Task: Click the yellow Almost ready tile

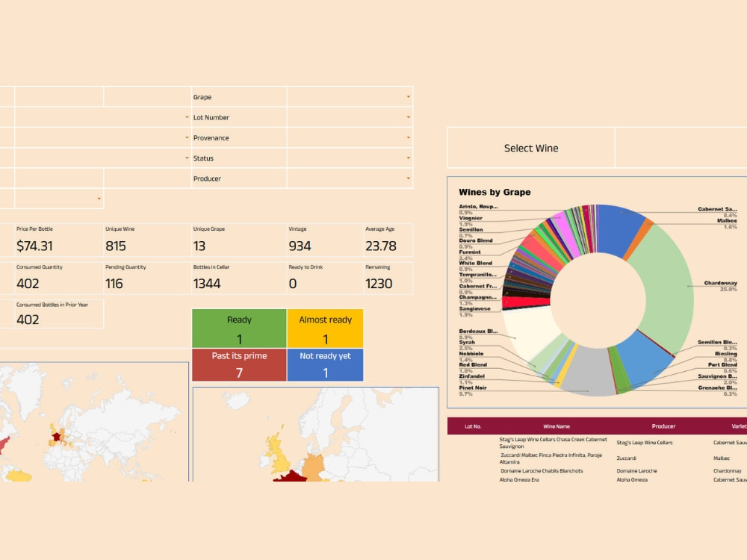Action: pos(326,329)
